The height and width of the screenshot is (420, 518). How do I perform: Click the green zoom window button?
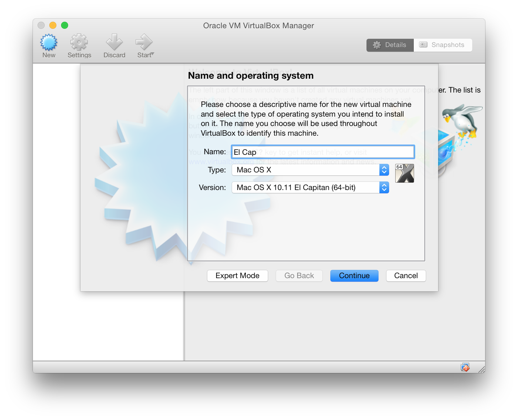coord(65,25)
